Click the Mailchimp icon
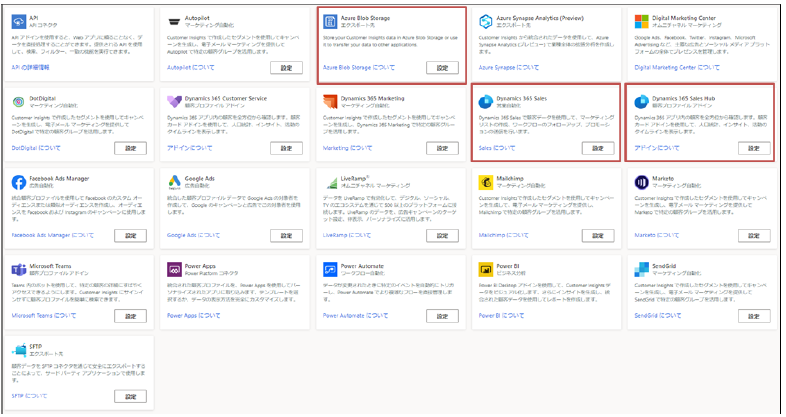 point(485,182)
